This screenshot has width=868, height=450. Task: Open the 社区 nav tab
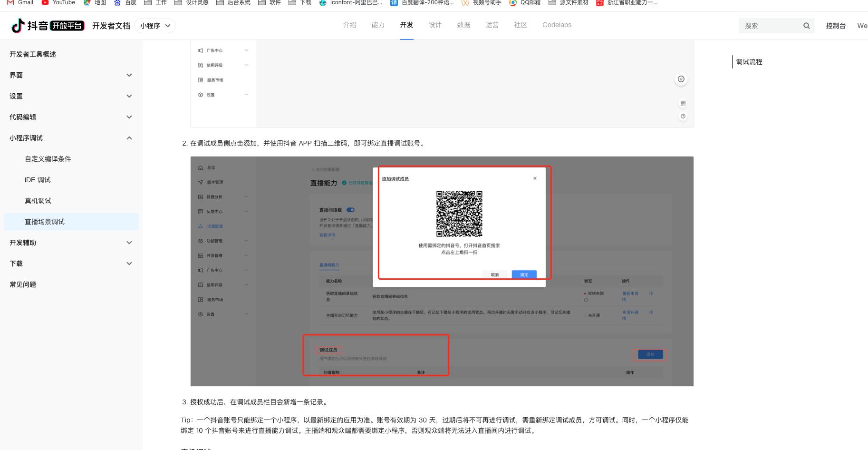point(521,25)
